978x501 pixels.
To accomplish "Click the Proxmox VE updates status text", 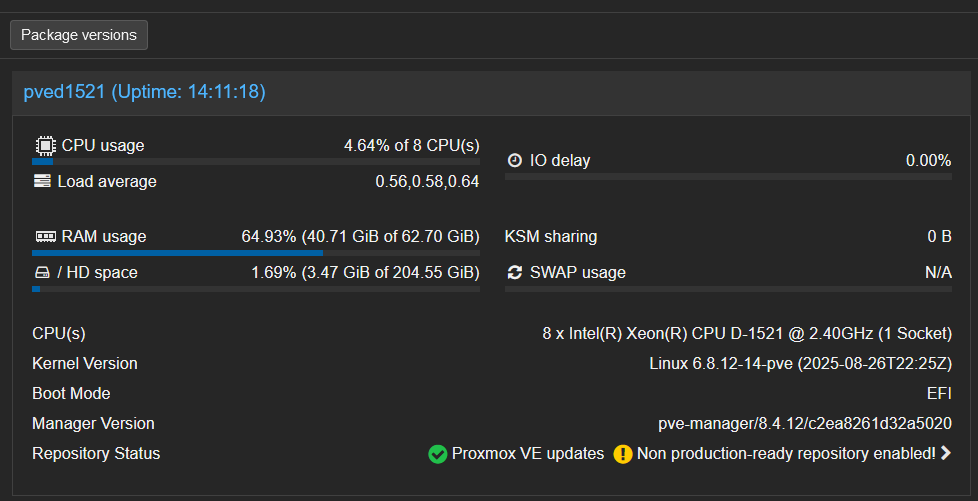I will click(527, 453).
